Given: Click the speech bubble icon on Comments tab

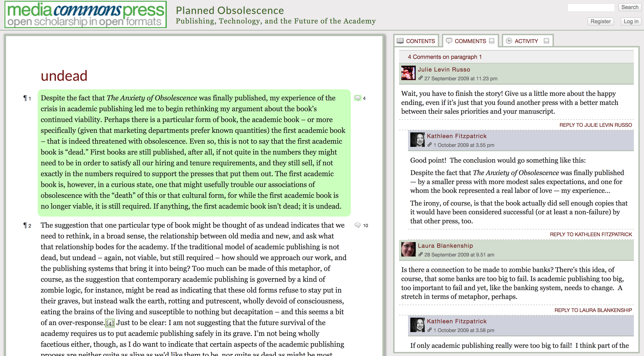Looking at the screenshot, I should [x=449, y=41].
